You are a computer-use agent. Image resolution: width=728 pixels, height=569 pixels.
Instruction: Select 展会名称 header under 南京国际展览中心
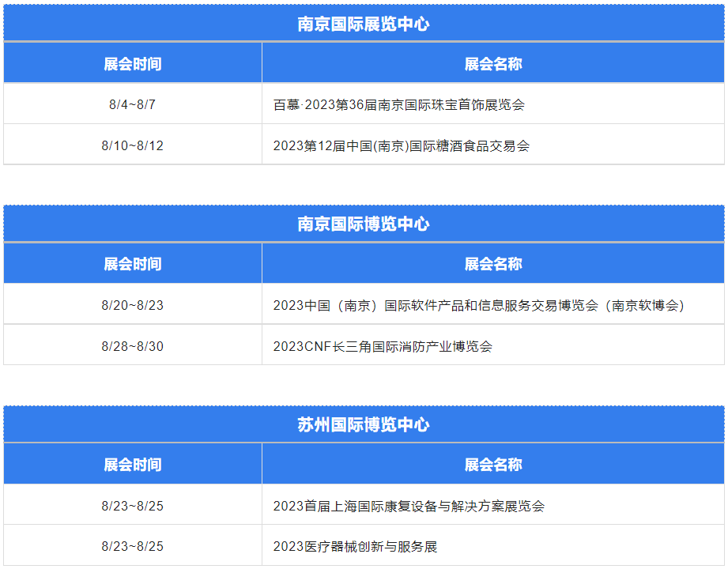[493, 63]
